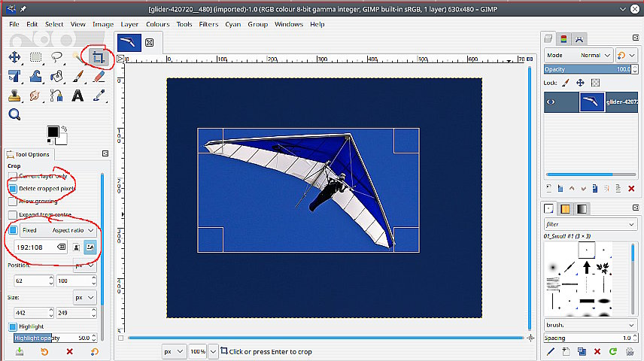Open the Position unit dropdown
The width and height of the screenshot is (644, 361).
pyautogui.click(x=85, y=265)
